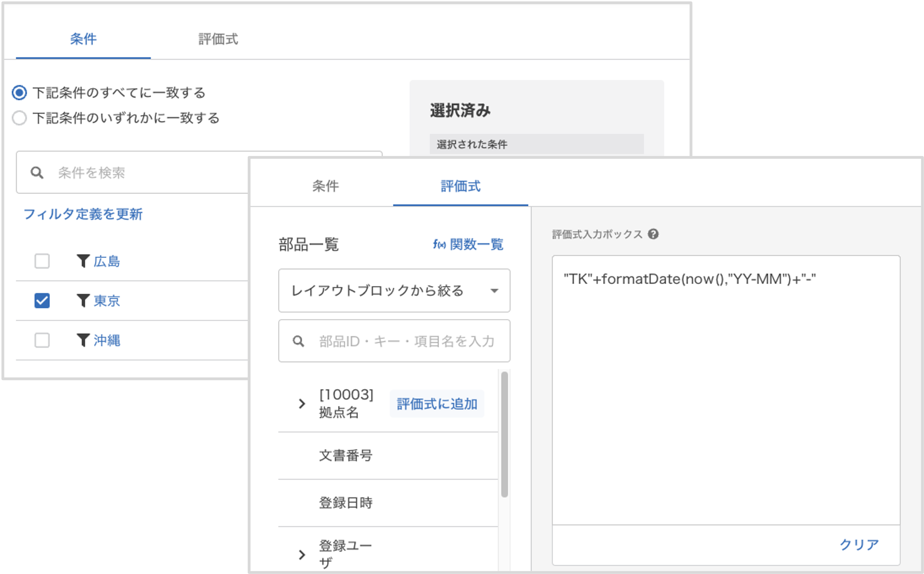This screenshot has width=924, height=574.
Task: Open the 東京 filter link
Action: point(107,301)
